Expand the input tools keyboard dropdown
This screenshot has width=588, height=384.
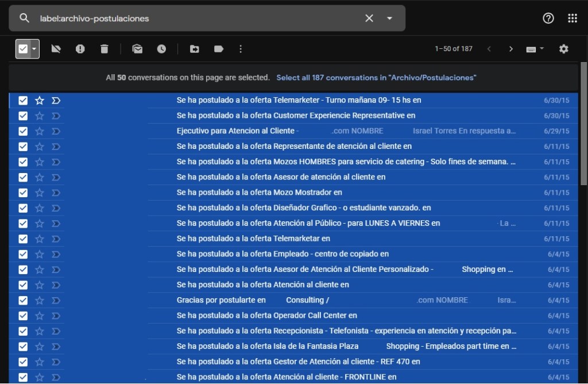point(541,49)
